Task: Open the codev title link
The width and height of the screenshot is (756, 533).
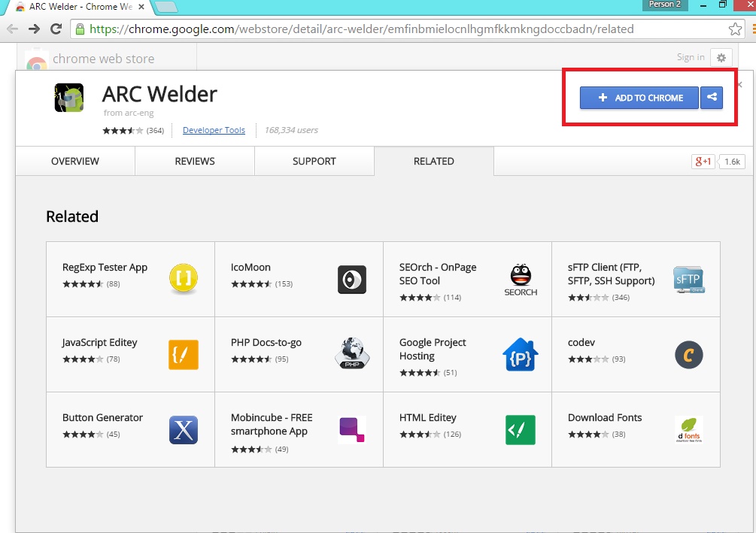Action: point(581,343)
